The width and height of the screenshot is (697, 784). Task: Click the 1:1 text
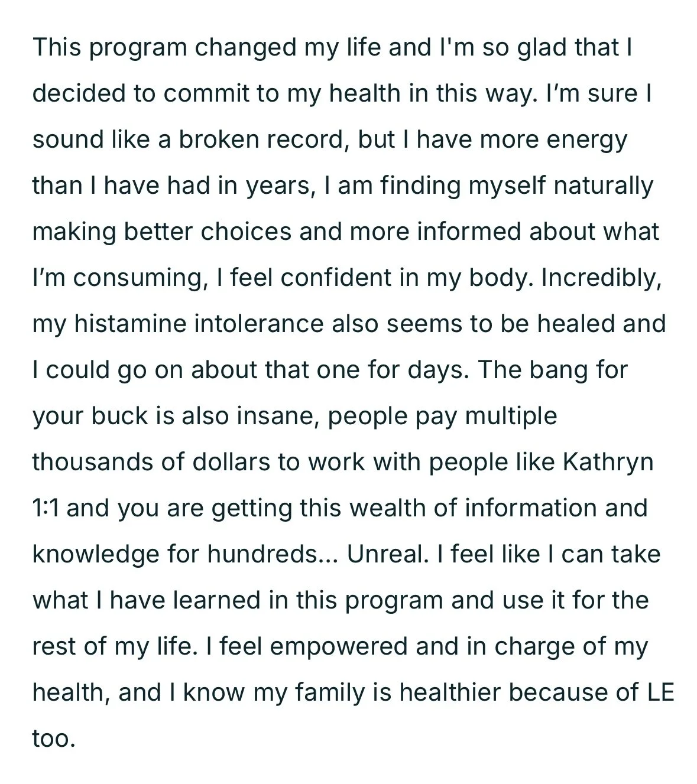coord(46,508)
